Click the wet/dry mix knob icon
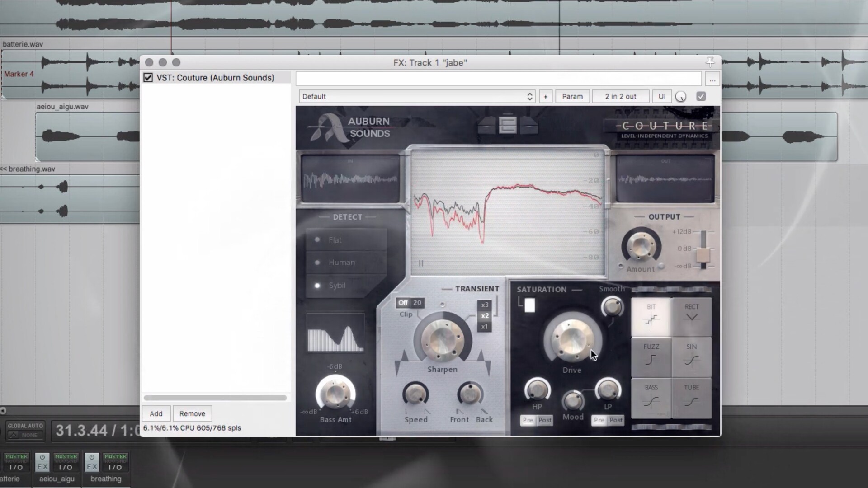Screen dimensions: 868x488 [x=681, y=96]
